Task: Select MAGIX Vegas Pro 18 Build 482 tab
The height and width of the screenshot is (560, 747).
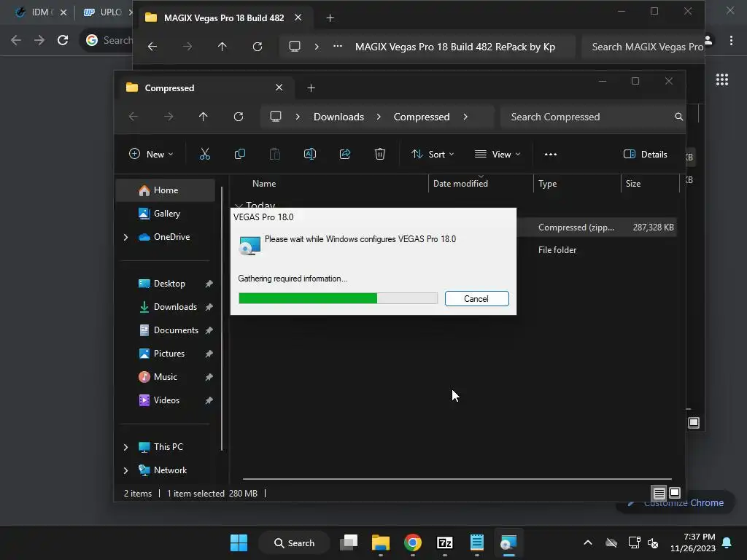Action: (x=223, y=17)
